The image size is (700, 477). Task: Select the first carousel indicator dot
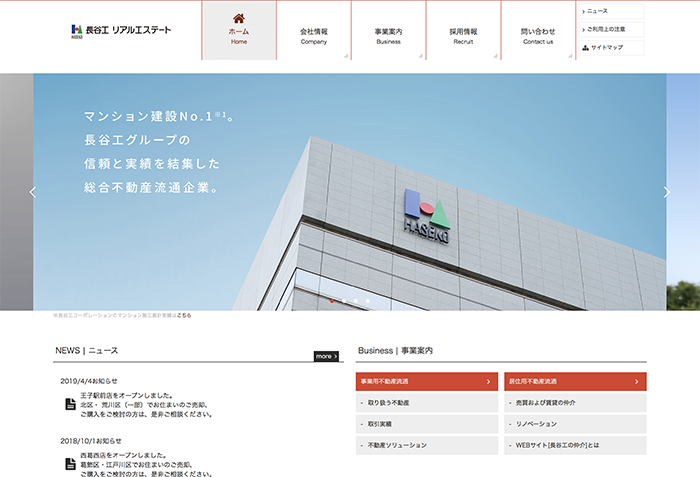click(x=332, y=300)
